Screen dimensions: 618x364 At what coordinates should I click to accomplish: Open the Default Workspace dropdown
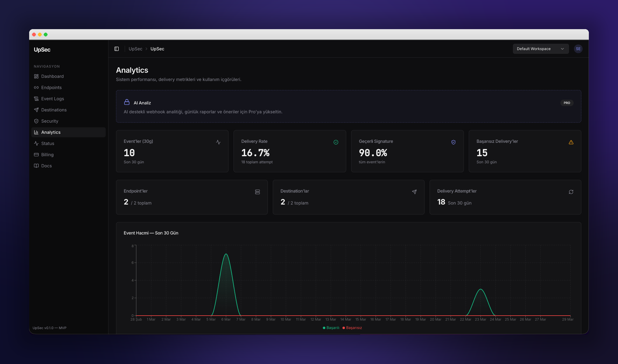click(x=540, y=49)
